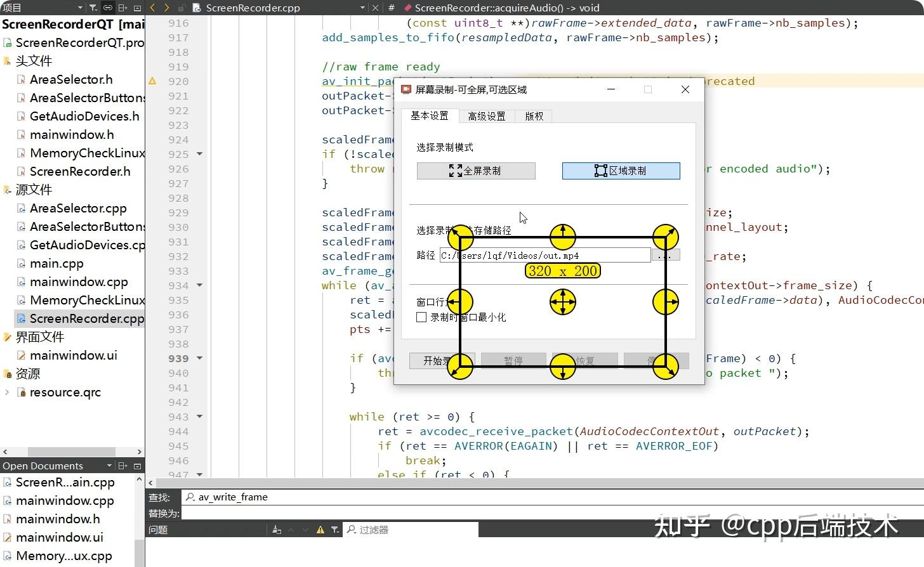Toggle Synchronize with Editor link icon
Viewport: 924px width, 567px height.
(x=108, y=8)
